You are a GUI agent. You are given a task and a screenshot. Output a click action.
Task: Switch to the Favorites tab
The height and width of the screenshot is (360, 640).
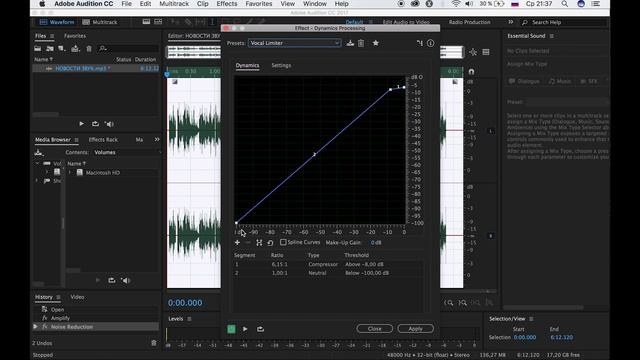(75, 36)
